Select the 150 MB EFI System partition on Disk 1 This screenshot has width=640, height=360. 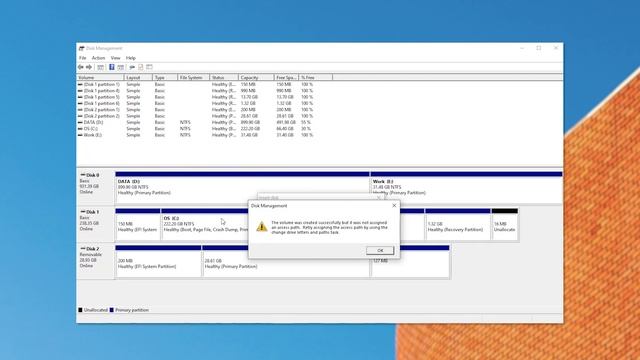point(138,224)
